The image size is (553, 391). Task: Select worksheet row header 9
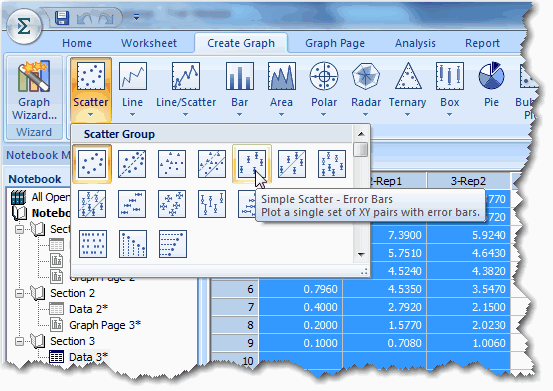pos(235,343)
